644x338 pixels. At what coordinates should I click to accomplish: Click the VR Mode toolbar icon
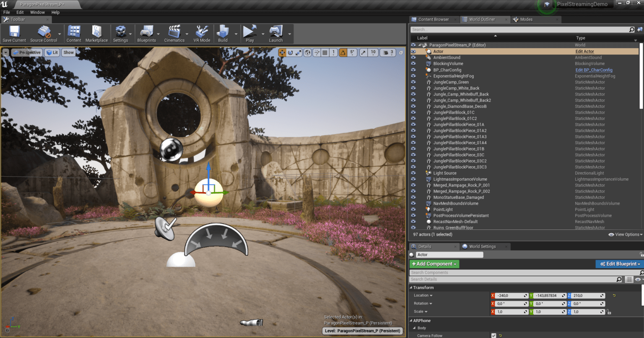[202, 34]
